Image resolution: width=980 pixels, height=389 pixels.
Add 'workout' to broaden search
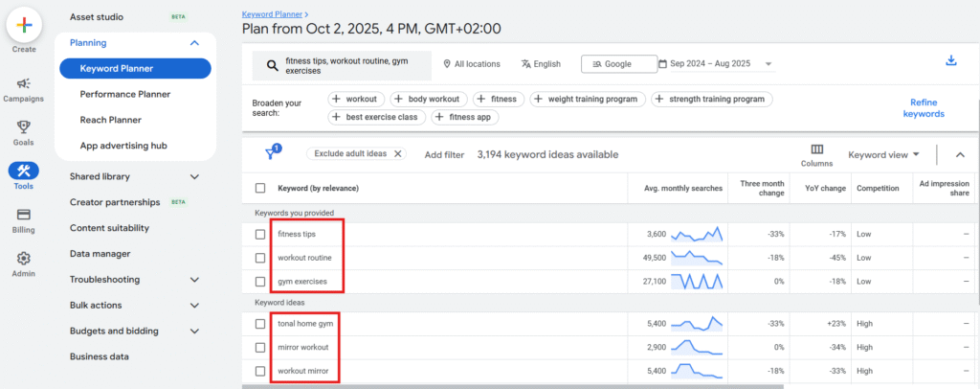click(354, 99)
